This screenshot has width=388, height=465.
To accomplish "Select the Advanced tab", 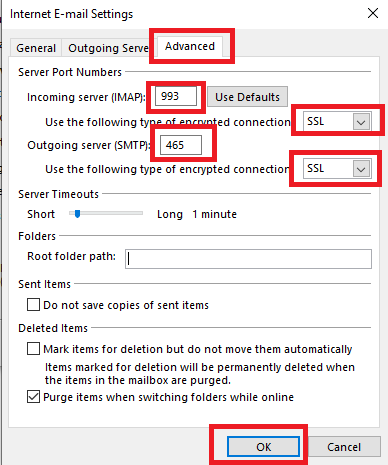I will click(190, 46).
